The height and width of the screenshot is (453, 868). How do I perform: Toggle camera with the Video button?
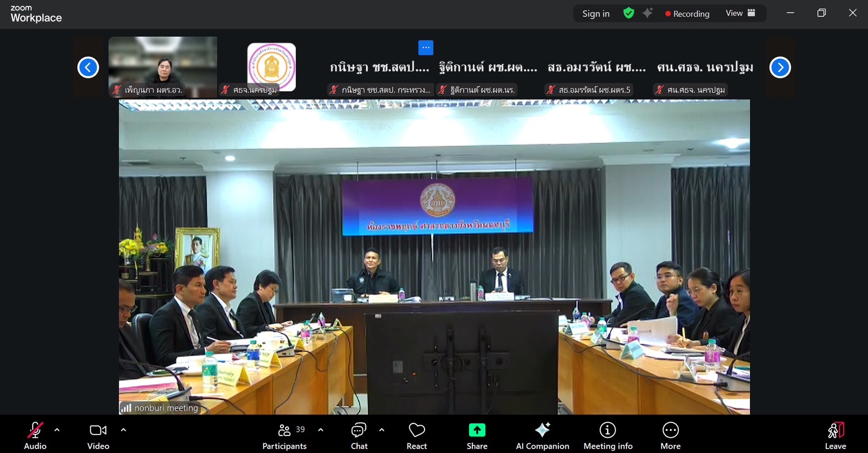(x=98, y=435)
